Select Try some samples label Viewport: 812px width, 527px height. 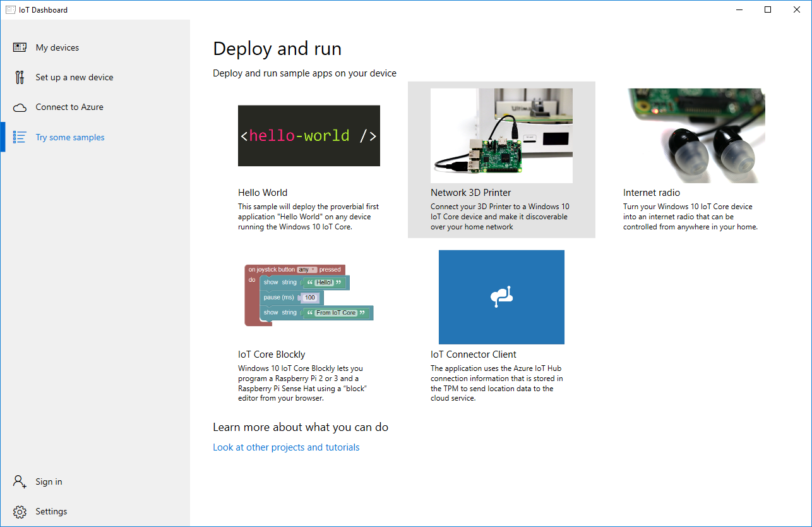point(70,137)
